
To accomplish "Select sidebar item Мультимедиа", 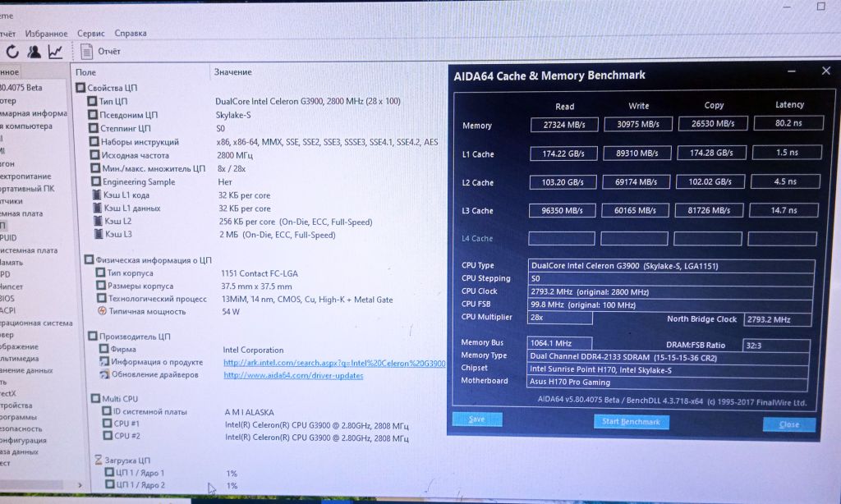I will (x=20, y=358).
